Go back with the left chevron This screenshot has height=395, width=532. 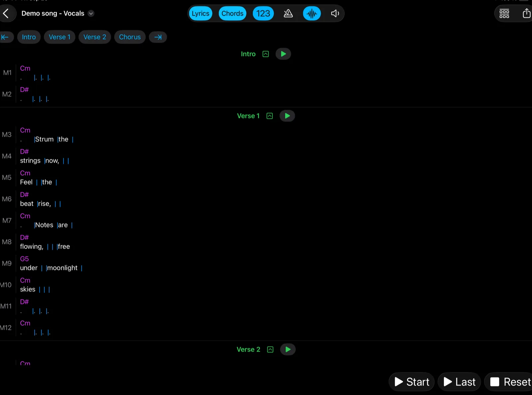click(6, 13)
